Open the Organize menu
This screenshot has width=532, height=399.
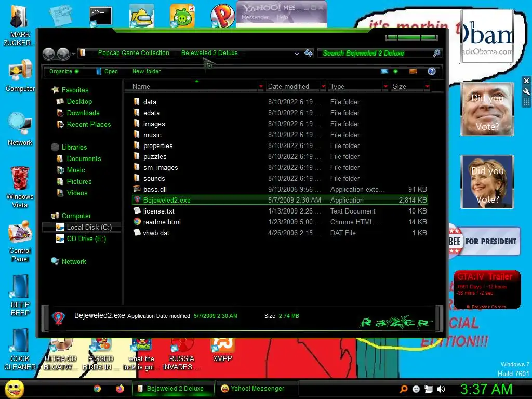tap(64, 71)
